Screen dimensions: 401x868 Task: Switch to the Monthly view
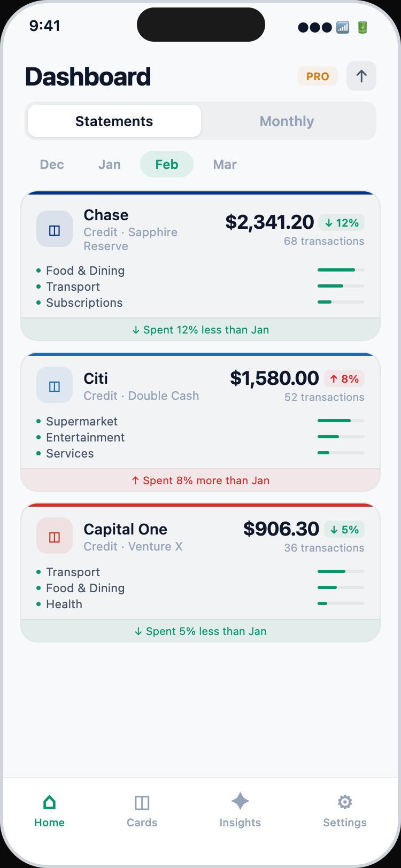[x=287, y=121]
